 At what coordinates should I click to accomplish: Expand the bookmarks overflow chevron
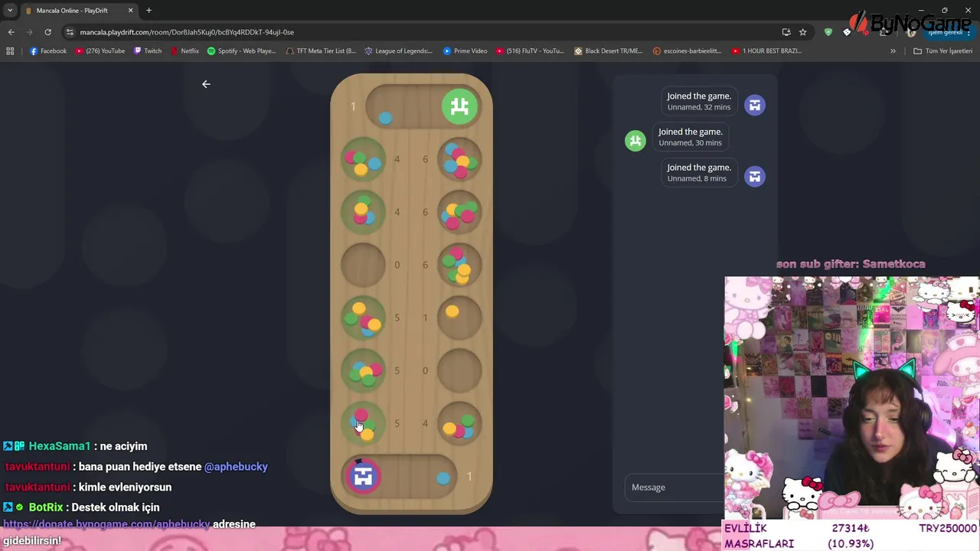[893, 51]
